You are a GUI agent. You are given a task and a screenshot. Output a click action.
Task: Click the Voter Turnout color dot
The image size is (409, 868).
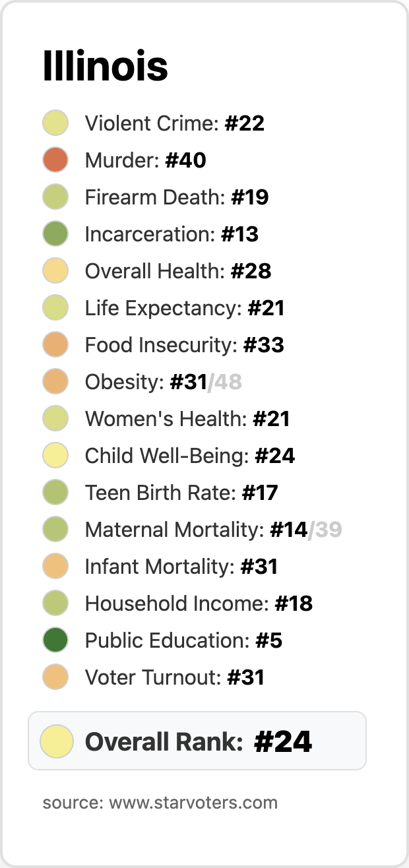55,677
